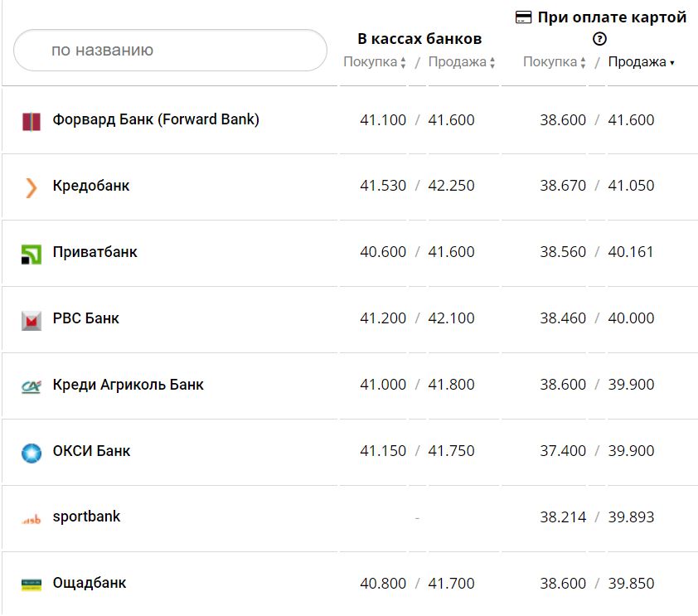This screenshot has width=698, height=616.
Task: Select the 'В кассах банков' column header
Action: coord(419,39)
